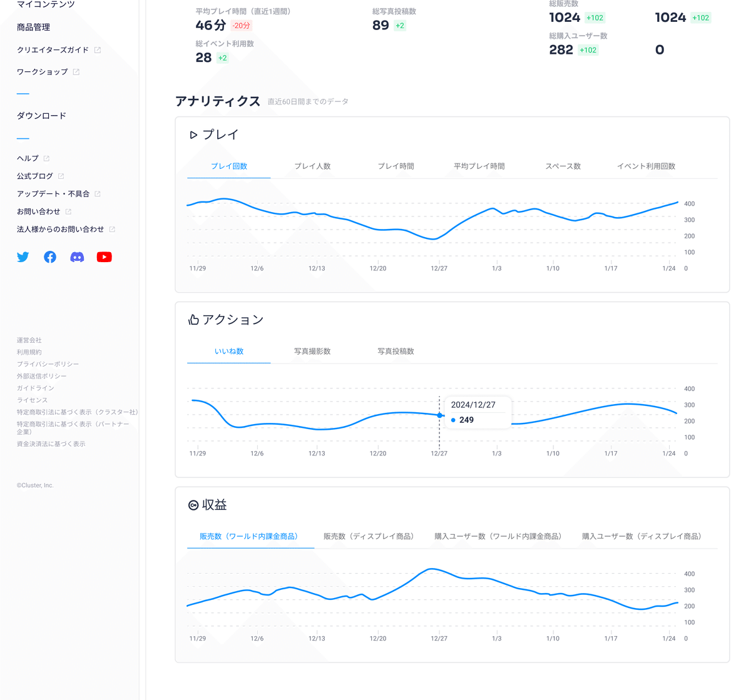Click the thumbs-up icon by アクション

(x=193, y=320)
